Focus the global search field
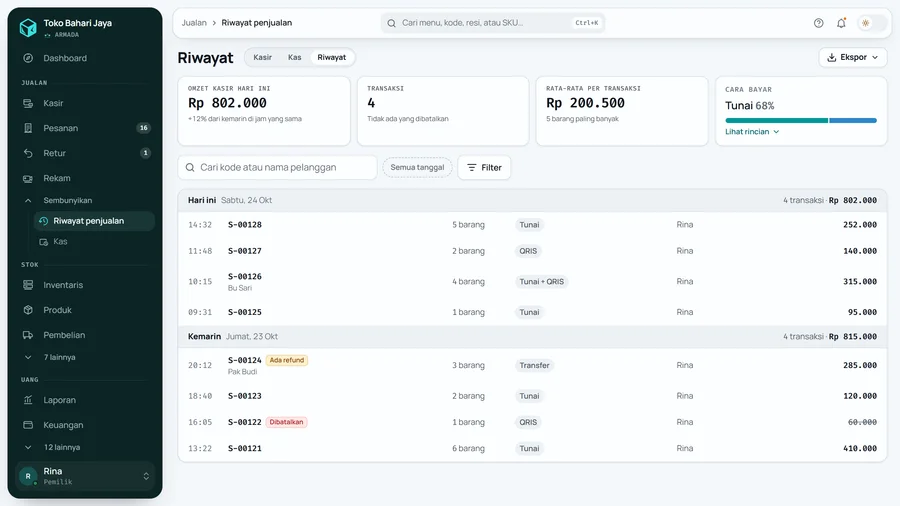This screenshot has height=506, width=900. (x=492, y=23)
